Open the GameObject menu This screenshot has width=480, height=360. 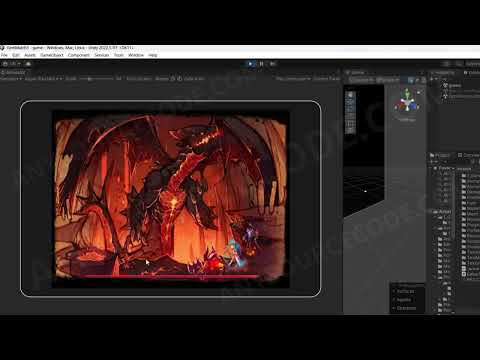(x=52, y=55)
